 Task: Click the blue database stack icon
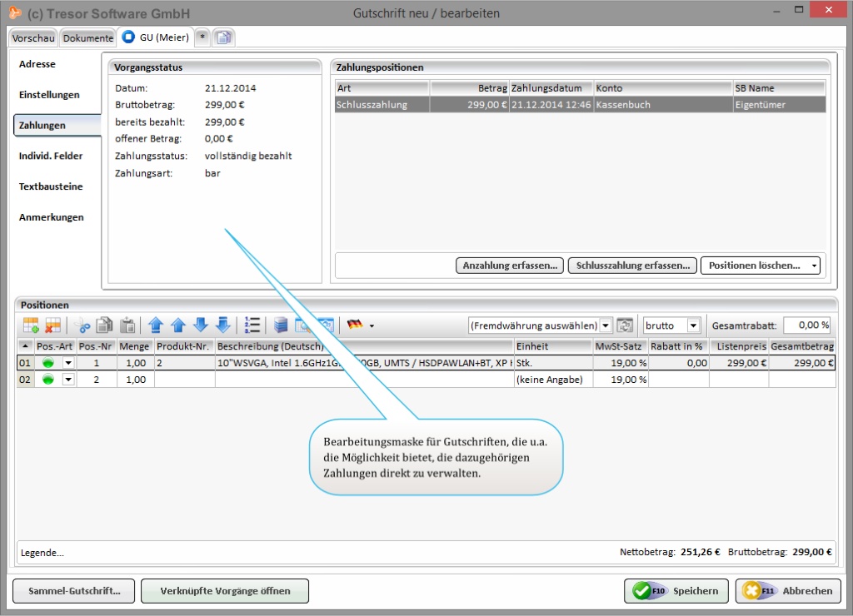click(281, 325)
